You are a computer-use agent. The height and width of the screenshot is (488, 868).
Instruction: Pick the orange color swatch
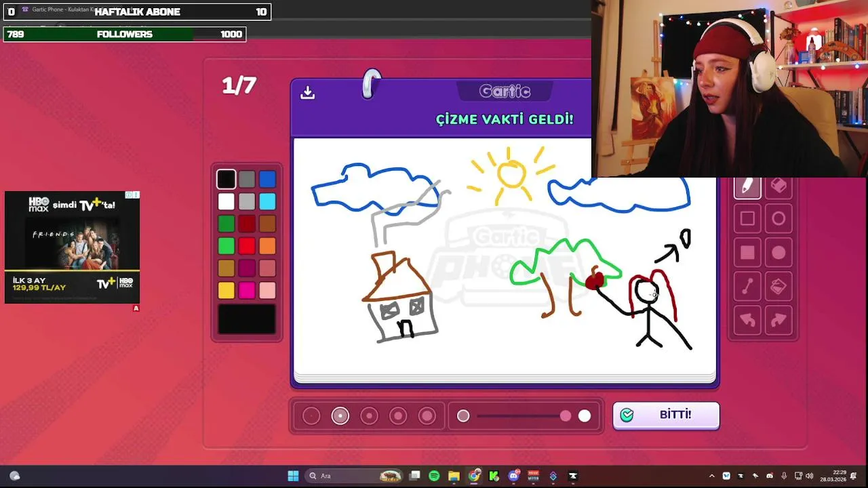pyautogui.click(x=267, y=246)
